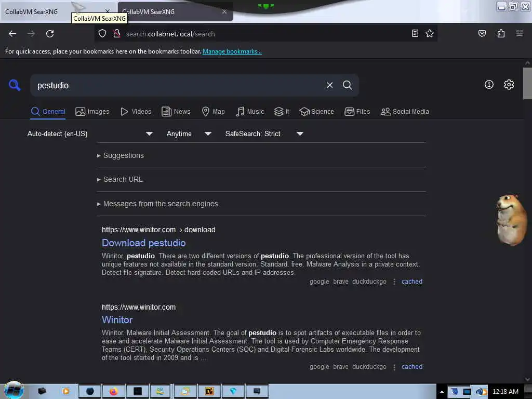532x399 pixels.
Task: Expand the Search URL section
Action: point(120,179)
